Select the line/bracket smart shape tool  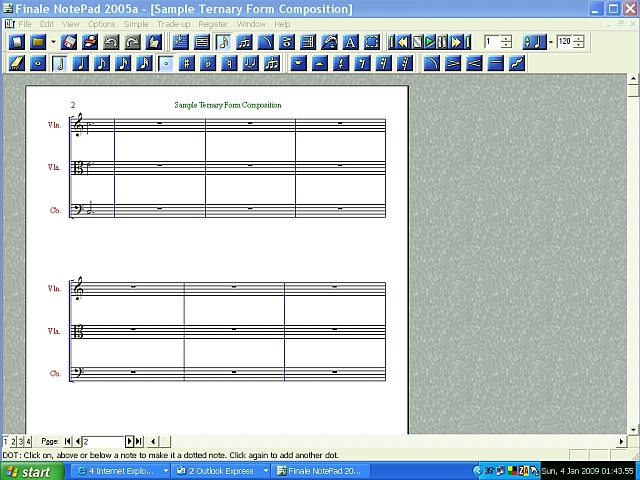(x=495, y=64)
